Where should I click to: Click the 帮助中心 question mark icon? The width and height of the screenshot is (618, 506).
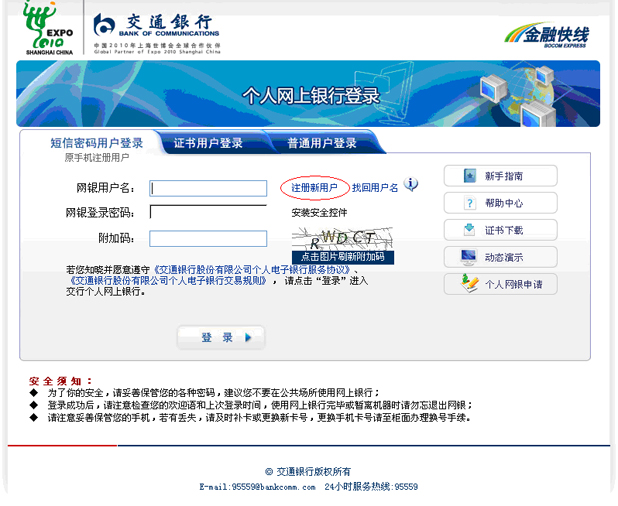pyautogui.click(x=469, y=203)
